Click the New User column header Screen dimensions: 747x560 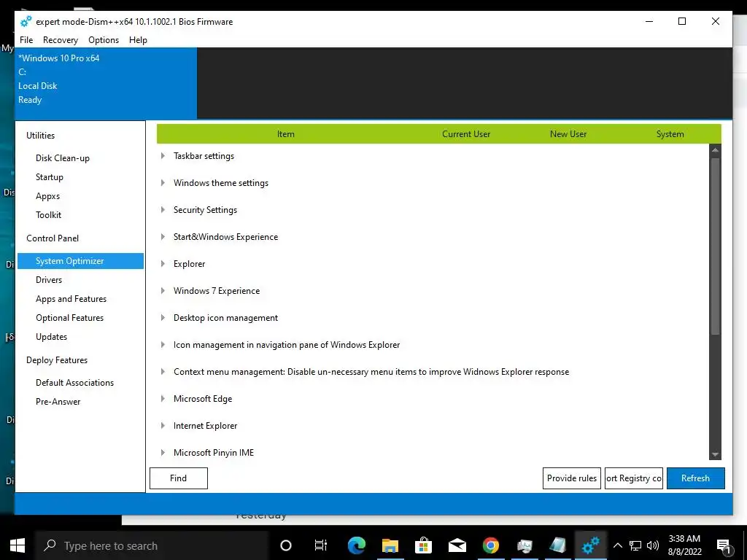click(568, 134)
